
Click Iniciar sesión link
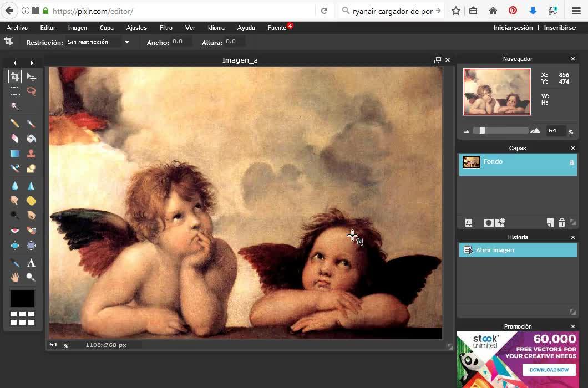(x=513, y=28)
